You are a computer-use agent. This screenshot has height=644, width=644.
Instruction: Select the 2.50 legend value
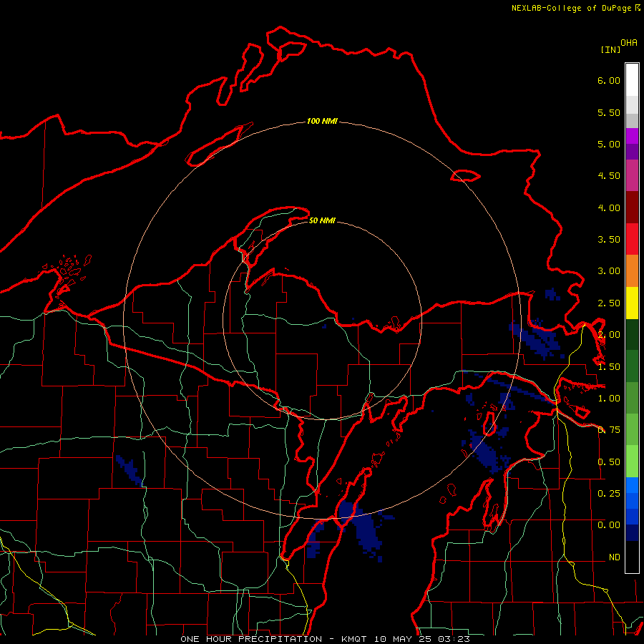pyautogui.click(x=609, y=303)
